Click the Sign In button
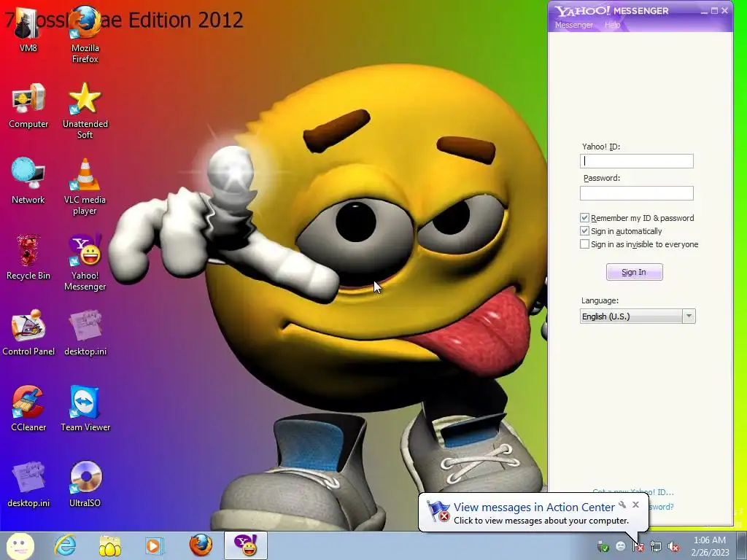This screenshot has width=747, height=560. pos(634,272)
